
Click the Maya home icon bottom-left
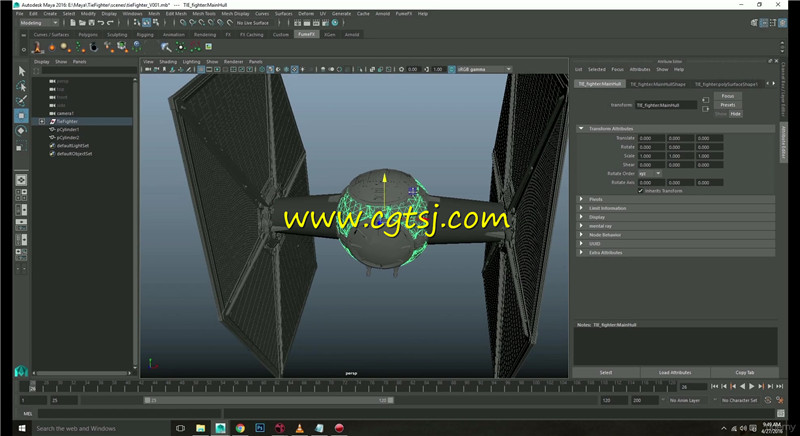click(x=21, y=371)
